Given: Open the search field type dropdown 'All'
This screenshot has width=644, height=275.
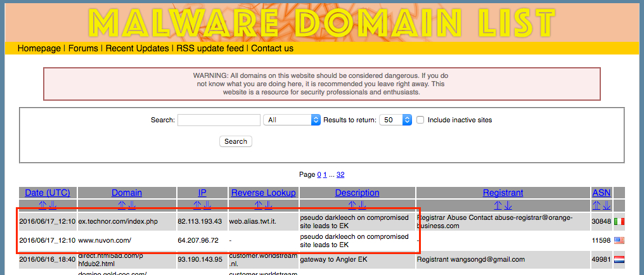Looking at the screenshot, I should 293,120.
